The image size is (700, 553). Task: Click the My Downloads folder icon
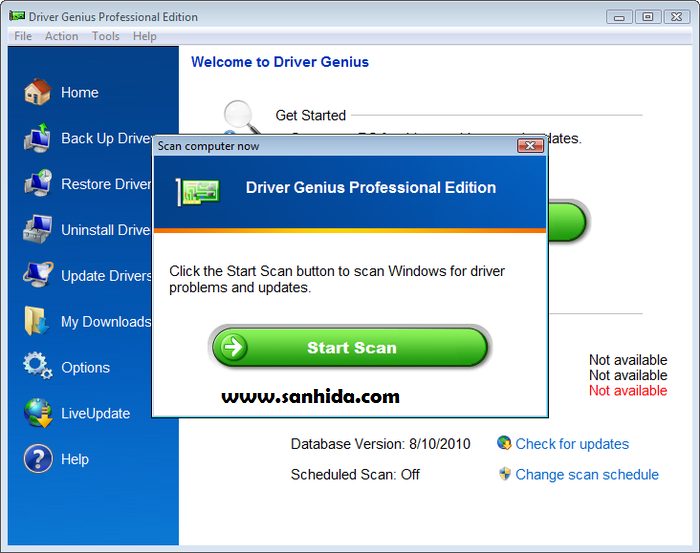pyautogui.click(x=37, y=320)
